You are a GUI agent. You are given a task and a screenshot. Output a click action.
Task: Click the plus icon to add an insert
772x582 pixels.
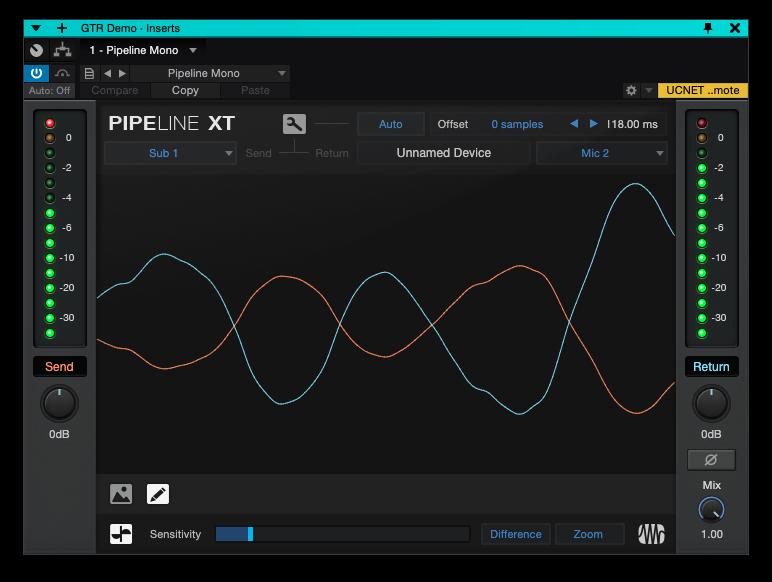(62, 28)
